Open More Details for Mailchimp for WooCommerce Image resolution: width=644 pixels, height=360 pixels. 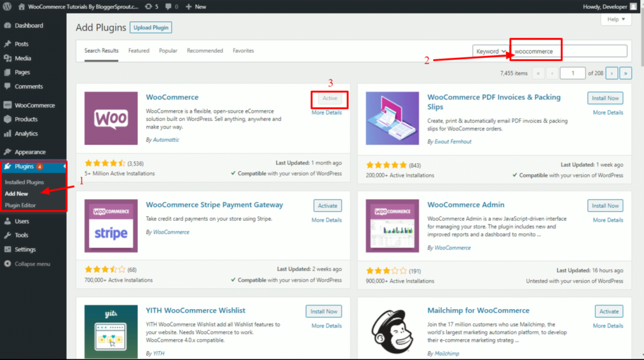608,325
